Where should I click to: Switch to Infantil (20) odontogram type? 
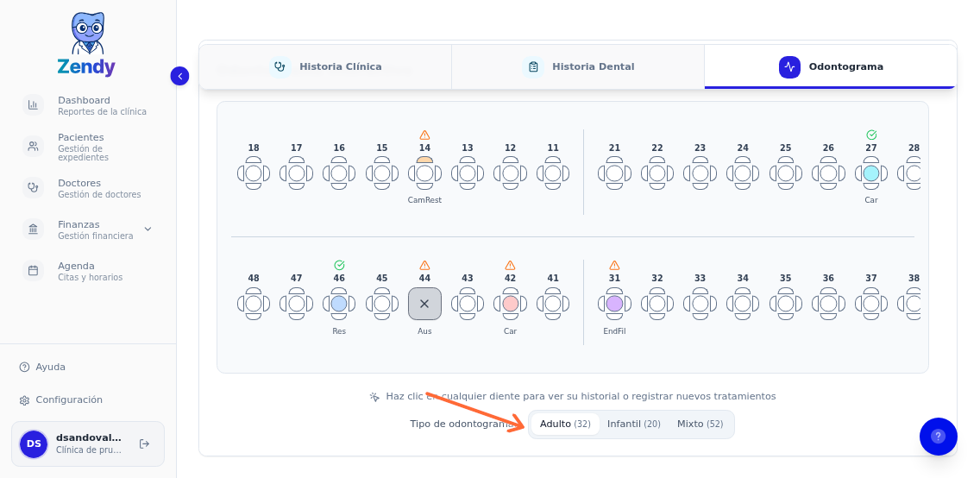[633, 424]
